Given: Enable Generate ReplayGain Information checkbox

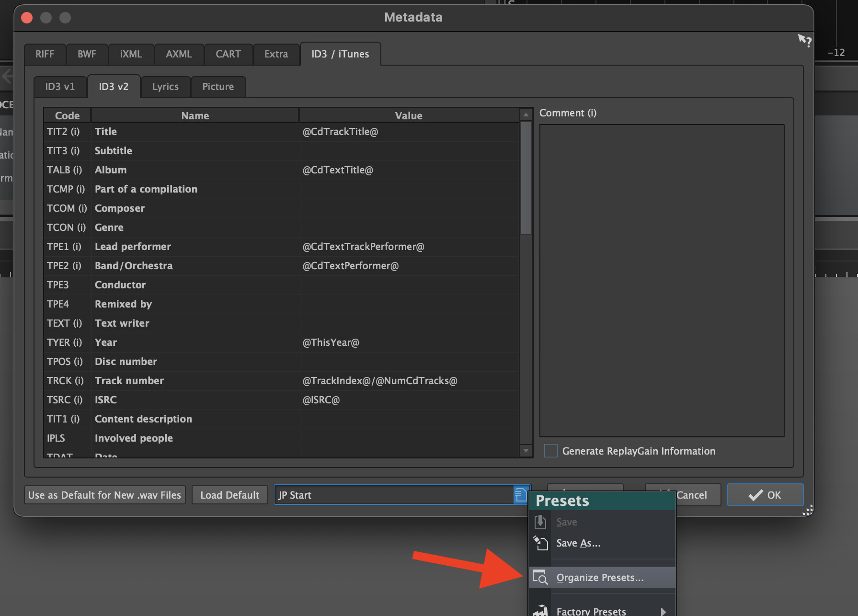Looking at the screenshot, I should pyautogui.click(x=551, y=451).
